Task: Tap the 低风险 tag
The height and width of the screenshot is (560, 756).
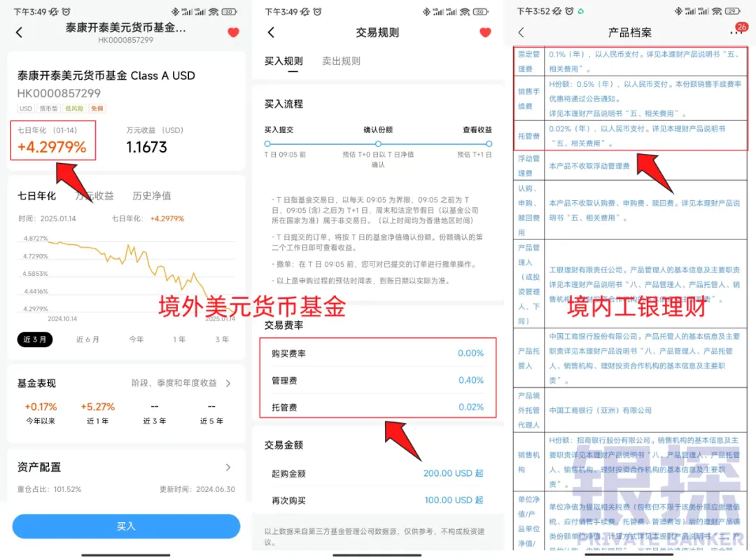Action: point(74,108)
